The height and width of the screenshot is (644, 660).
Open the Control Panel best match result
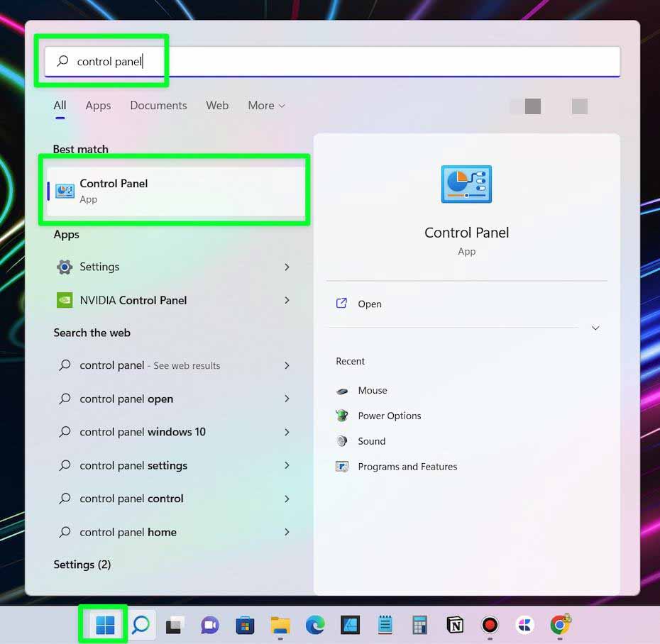pos(176,191)
